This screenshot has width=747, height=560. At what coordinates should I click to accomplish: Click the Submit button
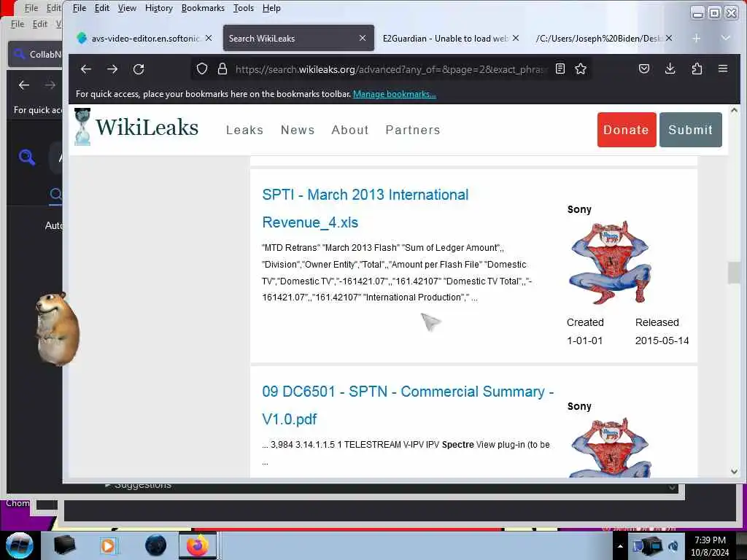click(690, 130)
